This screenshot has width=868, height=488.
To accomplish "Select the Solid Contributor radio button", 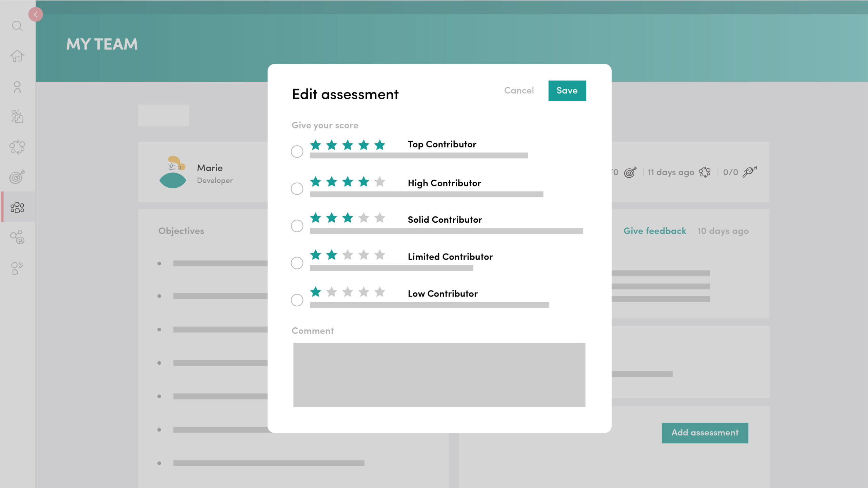I will 297,226.
